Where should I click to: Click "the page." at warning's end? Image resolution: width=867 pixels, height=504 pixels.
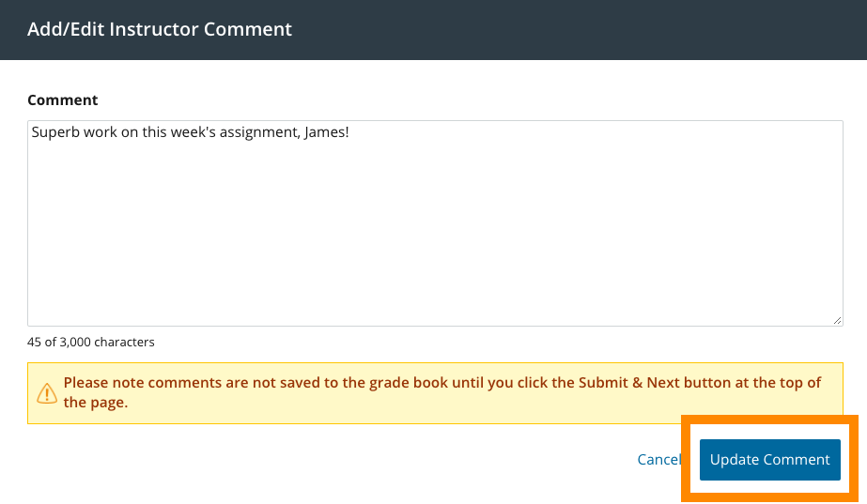click(95, 403)
